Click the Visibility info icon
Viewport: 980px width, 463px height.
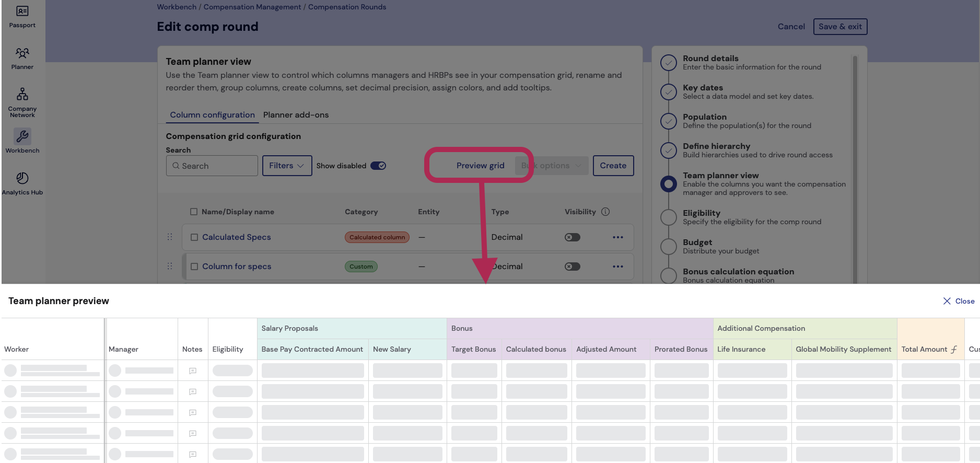pos(605,212)
